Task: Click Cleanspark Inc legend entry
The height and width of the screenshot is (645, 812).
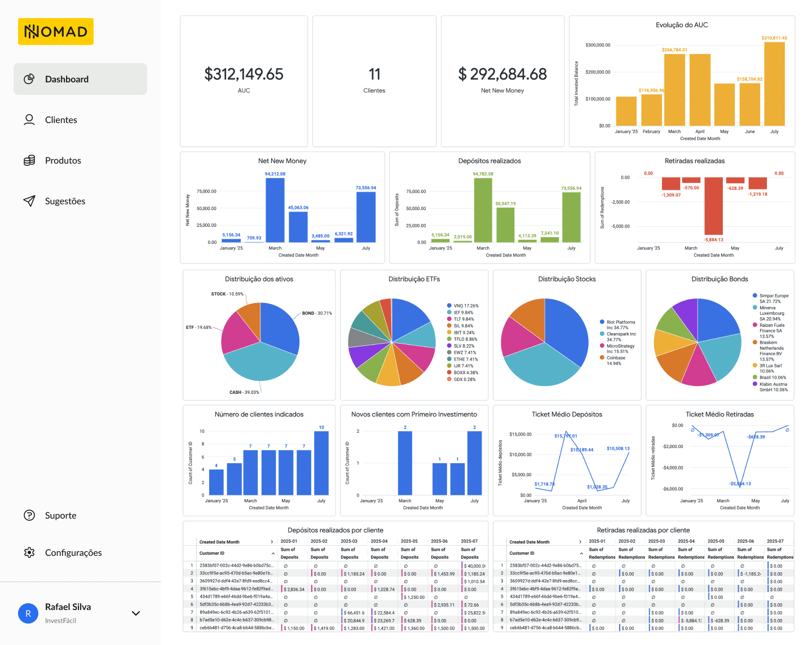Action: click(617, 336)
